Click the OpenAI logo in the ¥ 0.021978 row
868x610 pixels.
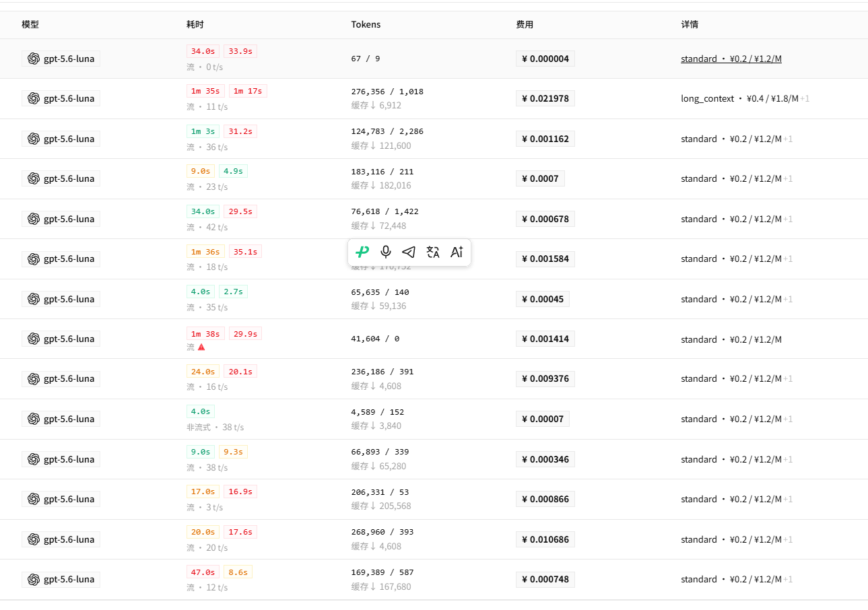click(x=34, y=98)
